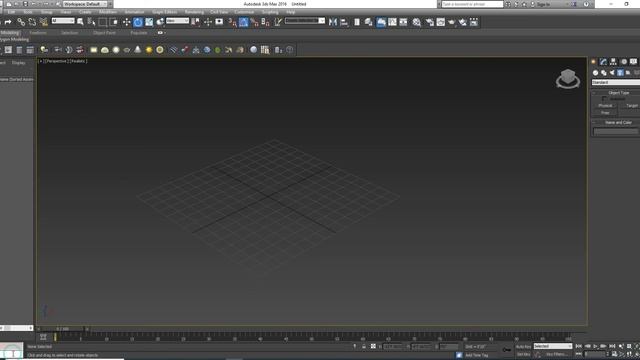This screenshot has width=640, height=360.
Task: Click the ViewCube in the viewport
Action: coord(568,78)
